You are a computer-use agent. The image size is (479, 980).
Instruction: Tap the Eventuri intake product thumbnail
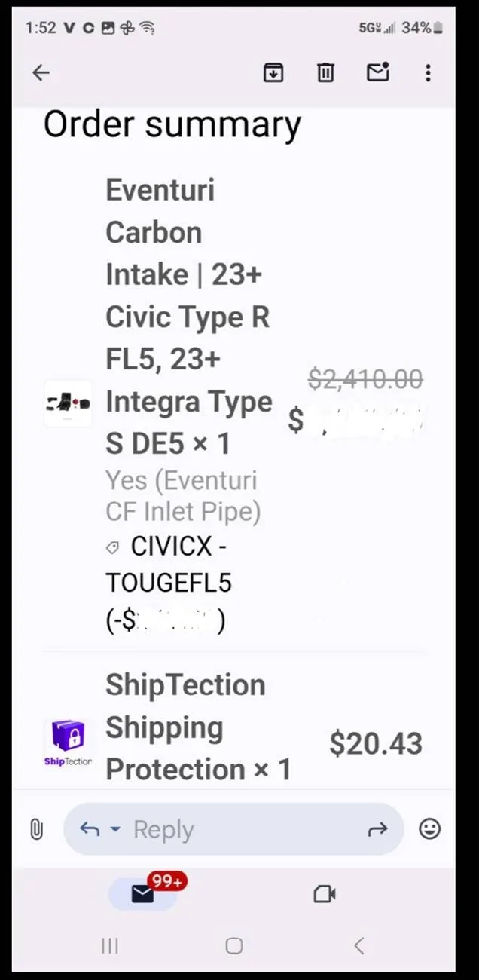(x=68, y=403)
